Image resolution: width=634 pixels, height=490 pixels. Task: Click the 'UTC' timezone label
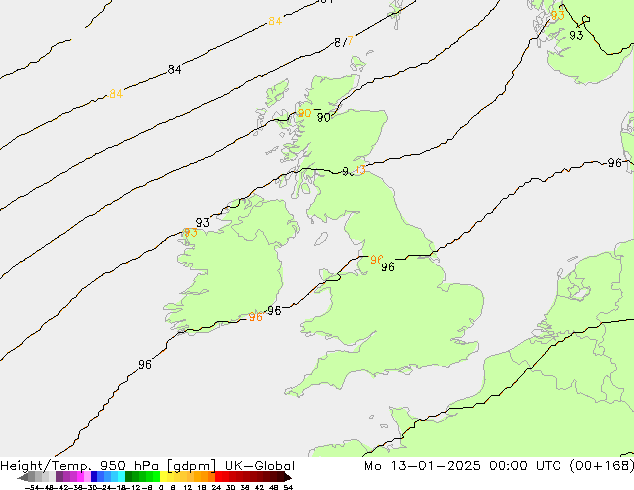548,466
